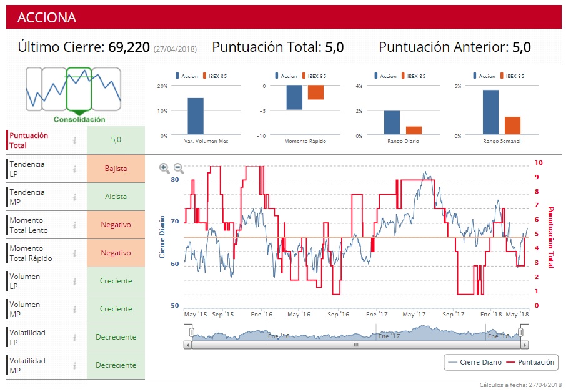The image size is (566, 392).
Task: Click the 5,0 score cell in the table
Action: tap(116, 140)
